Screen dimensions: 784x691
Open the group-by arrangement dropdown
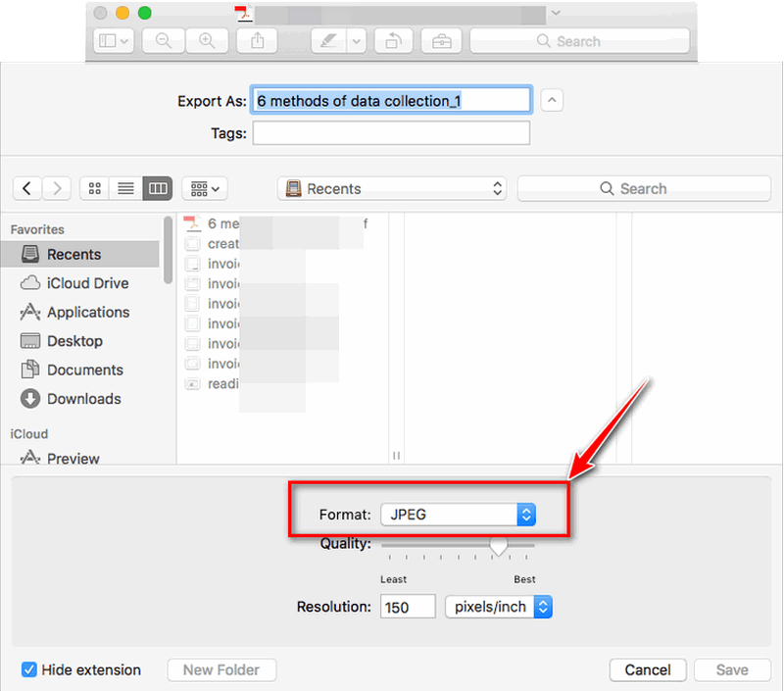205,188
